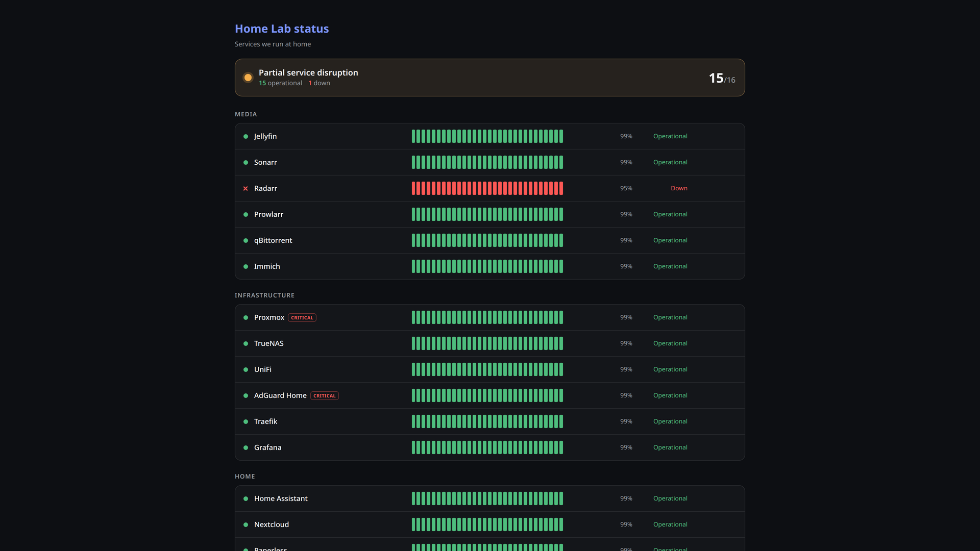Select the TrueNAS service name
980x551 pixels.
point(269,343)
